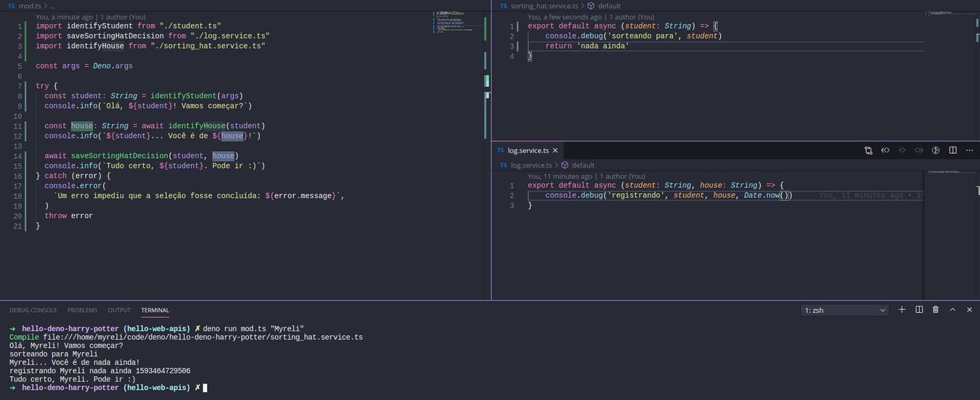Image resolution: width=980 pixels, height=400 pixels.
Task: Click 'default' breadcrumb in sorting_hat.service.ts
Action: 608,6
